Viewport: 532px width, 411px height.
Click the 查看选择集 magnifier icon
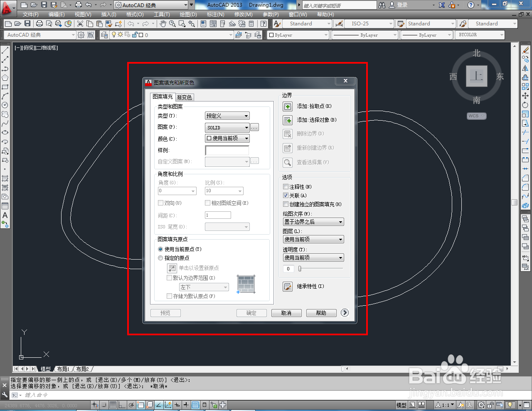pos(287,162)
